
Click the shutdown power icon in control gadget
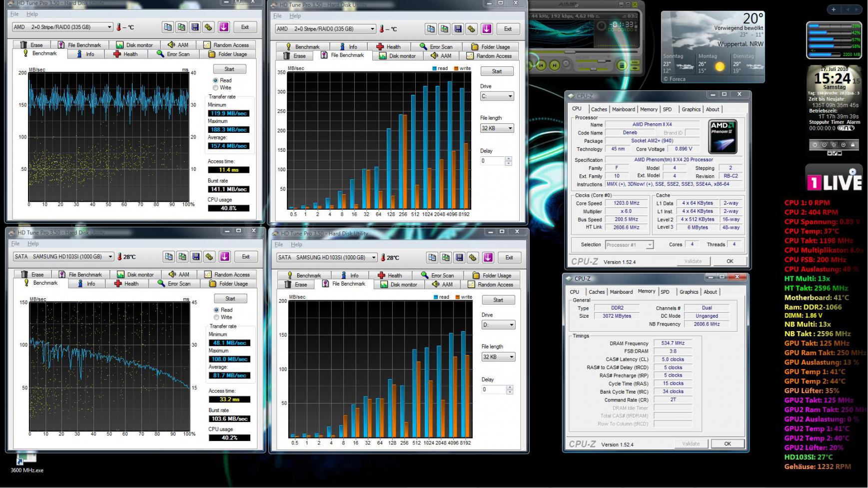pyautogui.click(x=815, y=145)
